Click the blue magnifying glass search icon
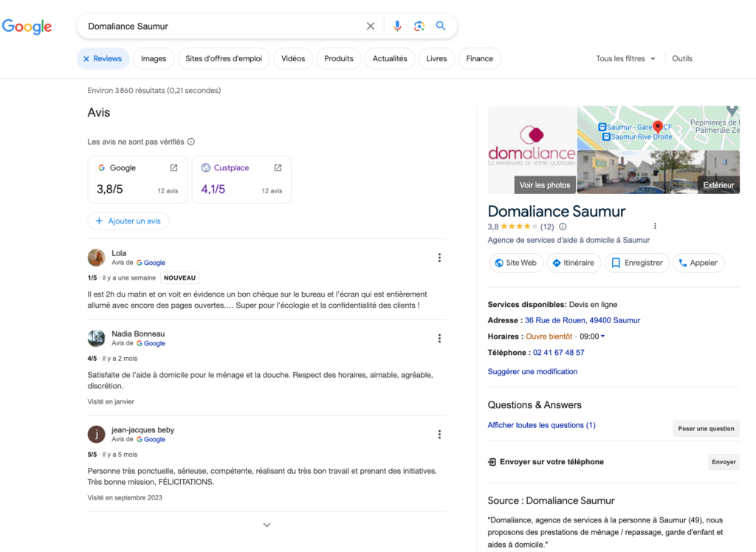Screen dimensions: 756x552 click(441, 25)
